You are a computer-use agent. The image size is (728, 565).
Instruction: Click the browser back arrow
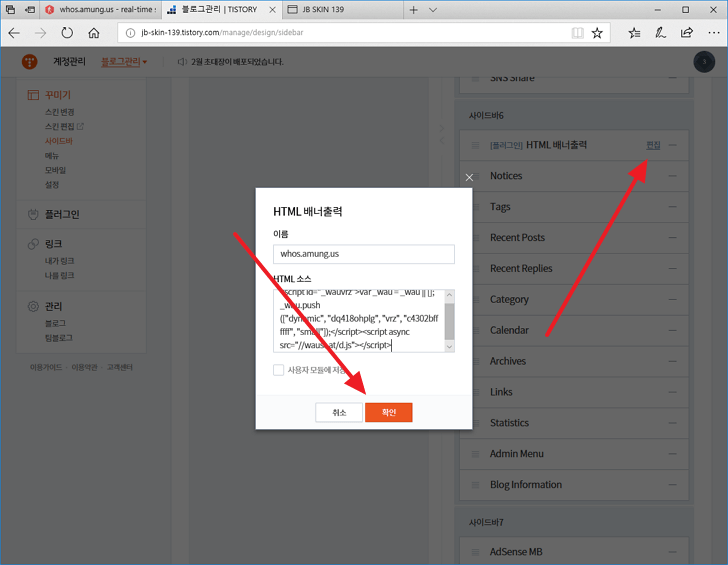(14, 32)
